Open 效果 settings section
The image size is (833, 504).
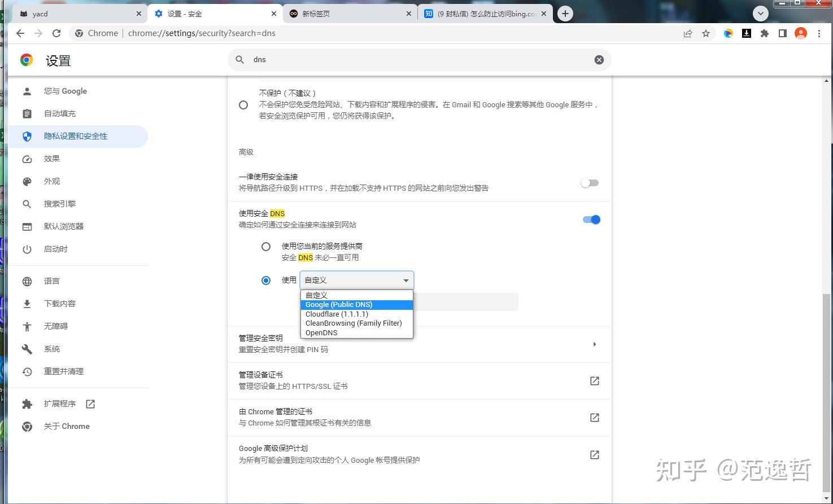pos(78,159)
